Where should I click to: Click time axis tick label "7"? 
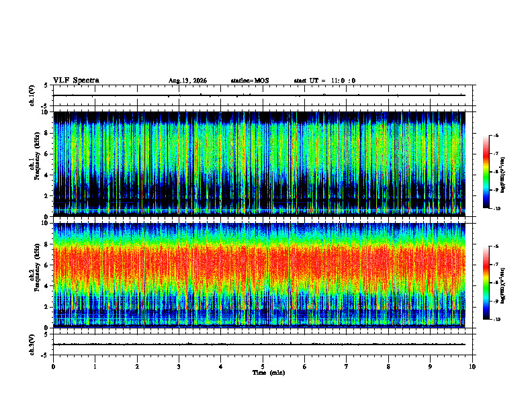pyautogui.click(x=347, y=367)
